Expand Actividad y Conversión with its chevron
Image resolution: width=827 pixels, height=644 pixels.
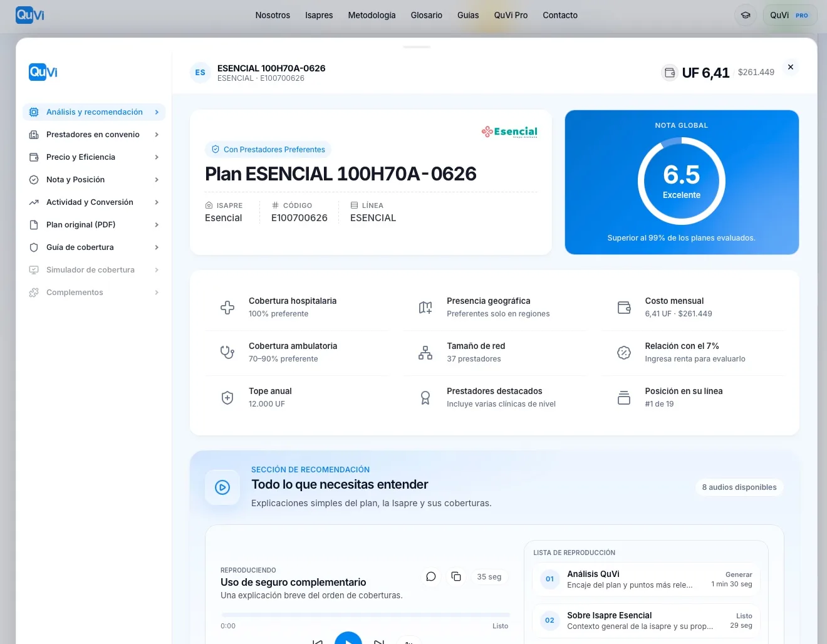coord(157,202)
